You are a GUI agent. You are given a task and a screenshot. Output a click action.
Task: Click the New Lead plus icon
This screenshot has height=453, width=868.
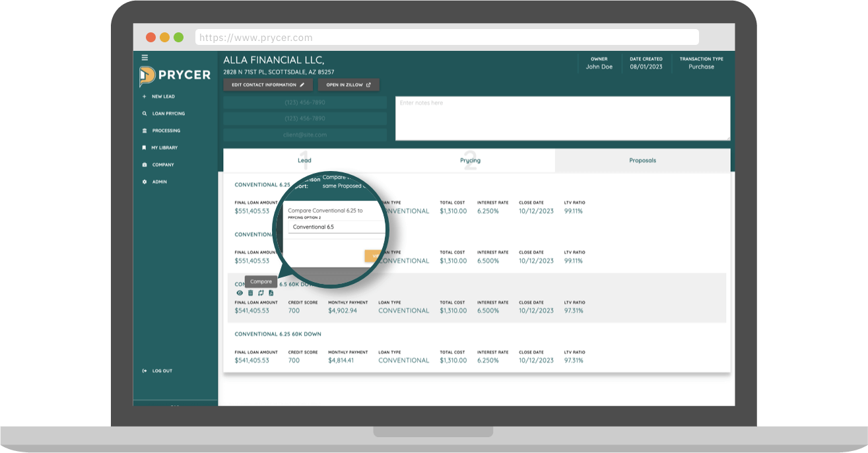click(145, 96)
